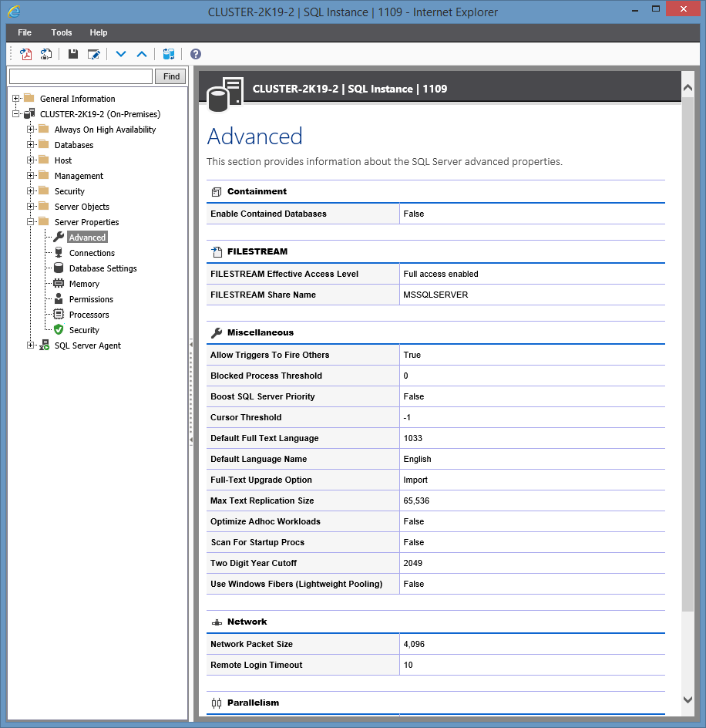Click the database transfer icon in toolbar
Viewport: 706px width, 728px height.
coord(169,54)
